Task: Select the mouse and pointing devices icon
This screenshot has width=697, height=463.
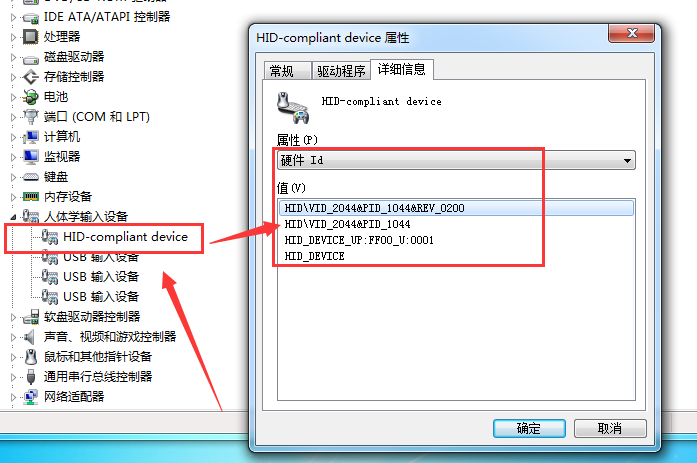Action: 30,357
